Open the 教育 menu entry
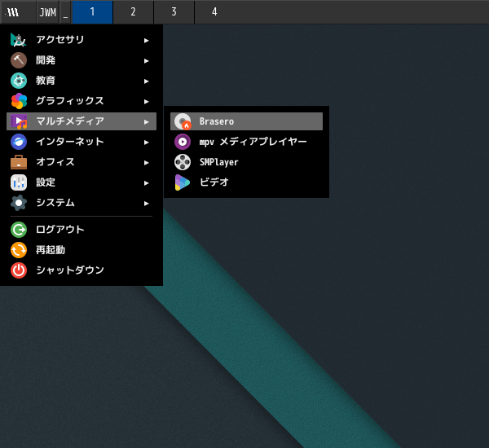The width and height of the screenshot is (489, 448). coord(81,81)
